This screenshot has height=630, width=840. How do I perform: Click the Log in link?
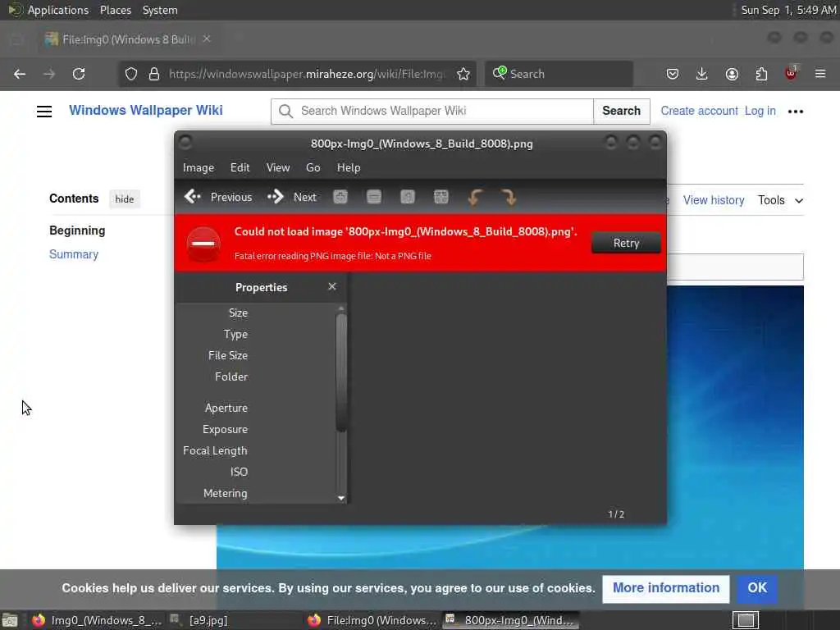(x=760, y=111)
